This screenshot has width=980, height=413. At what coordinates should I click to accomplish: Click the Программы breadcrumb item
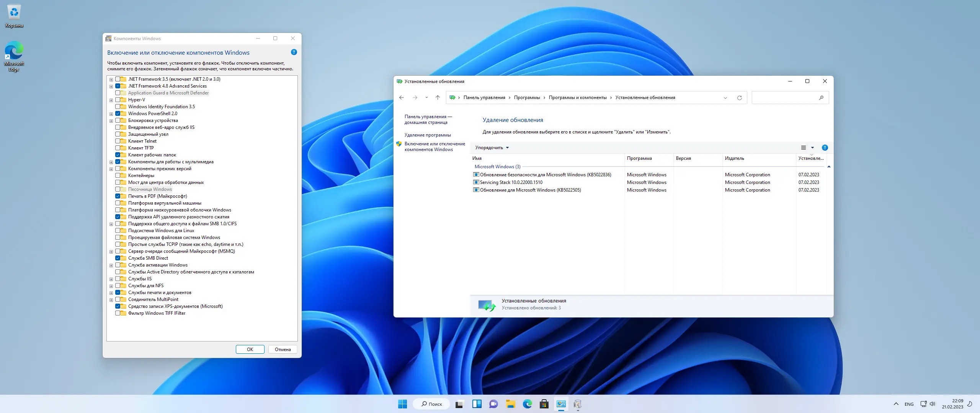527,98
